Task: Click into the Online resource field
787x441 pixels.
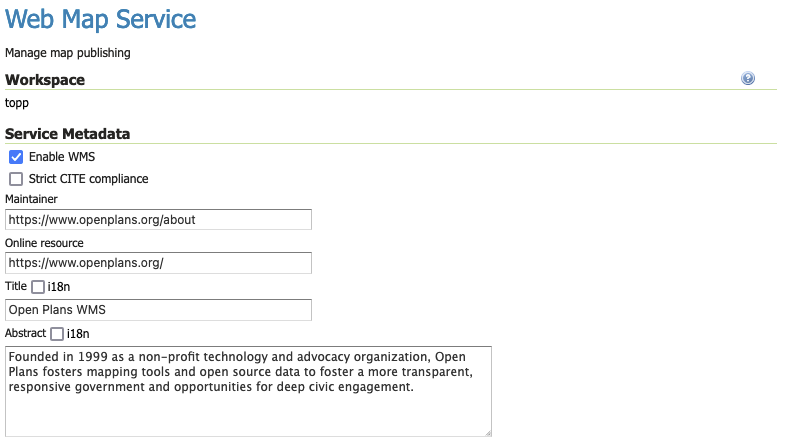Action: click(x=158, y=263)
